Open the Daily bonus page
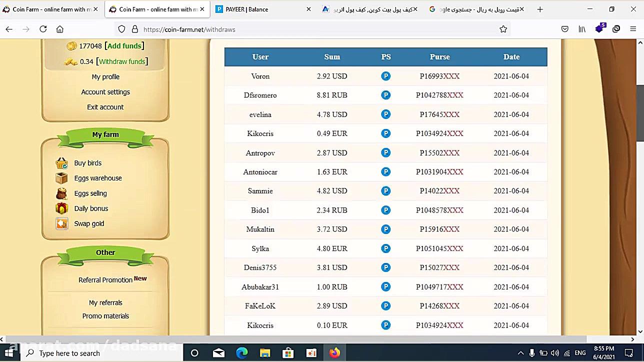This screenshot has height=362, width=644. point(91,208)
